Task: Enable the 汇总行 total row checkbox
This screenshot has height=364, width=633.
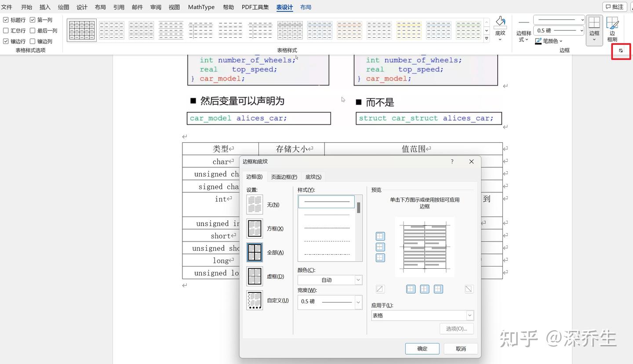Action: [6, 30]
